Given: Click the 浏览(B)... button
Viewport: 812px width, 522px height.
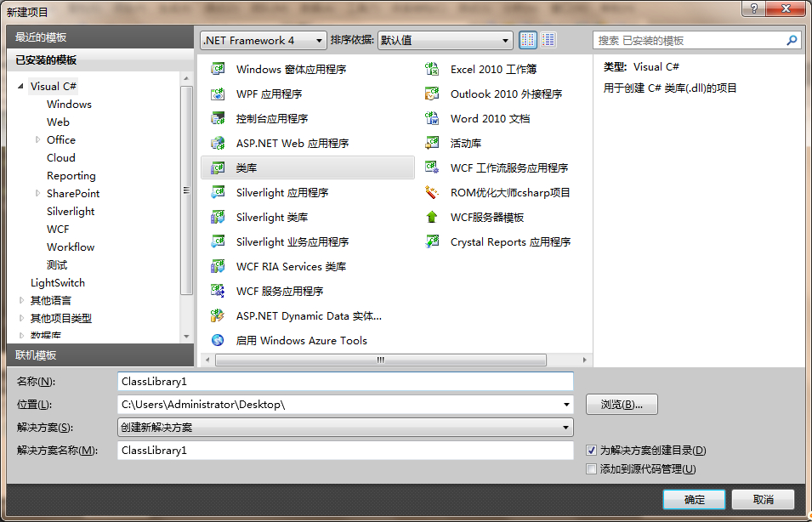Looking at the screenshot, I should [x=622, y=405].
